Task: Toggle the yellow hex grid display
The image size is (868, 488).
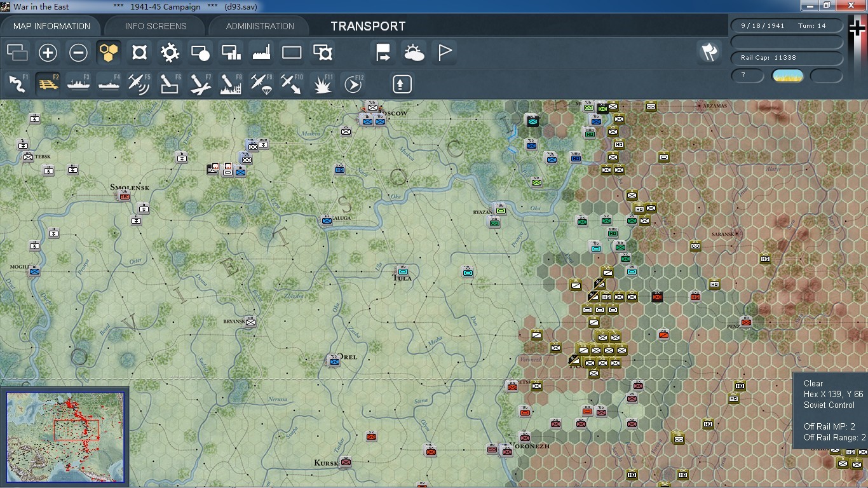Action: point(109,53)
